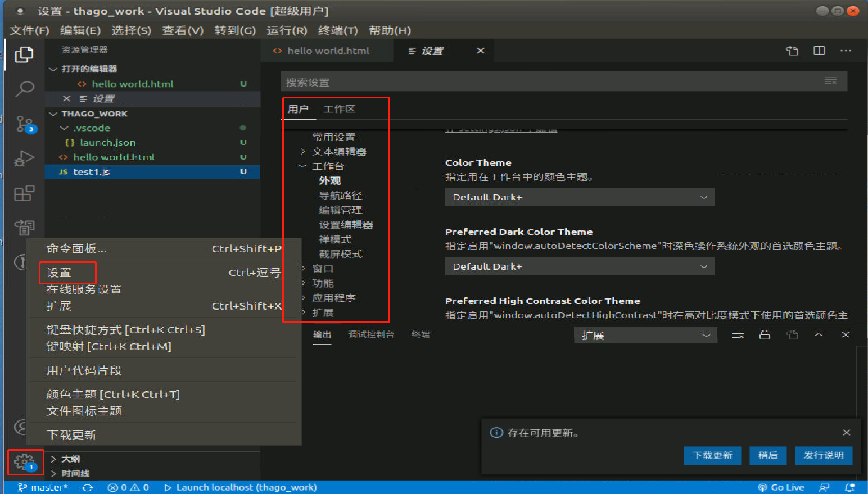Synchronize changes icon in status bar

87,487
